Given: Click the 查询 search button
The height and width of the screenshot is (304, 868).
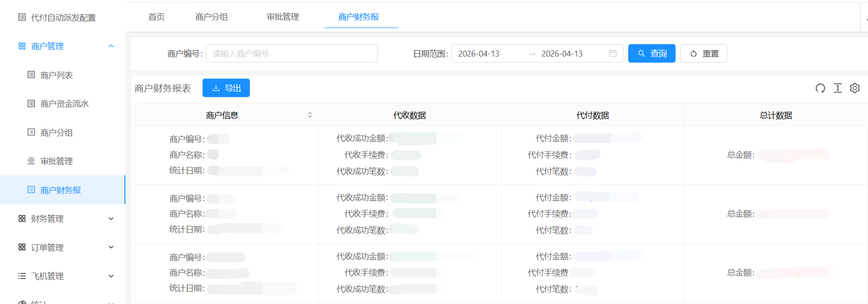Looking at the screenshot, I should tap(652, 53).
